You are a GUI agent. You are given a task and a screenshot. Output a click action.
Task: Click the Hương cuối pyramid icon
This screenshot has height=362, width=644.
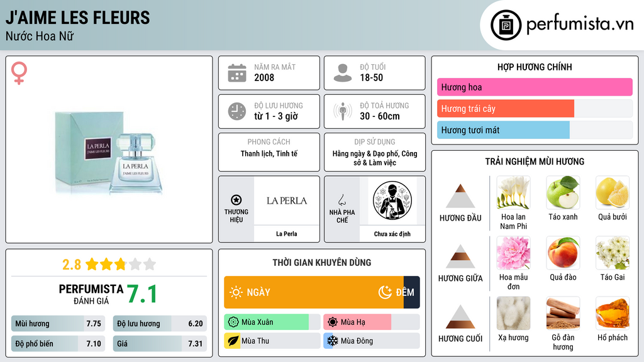click(460, 317)
